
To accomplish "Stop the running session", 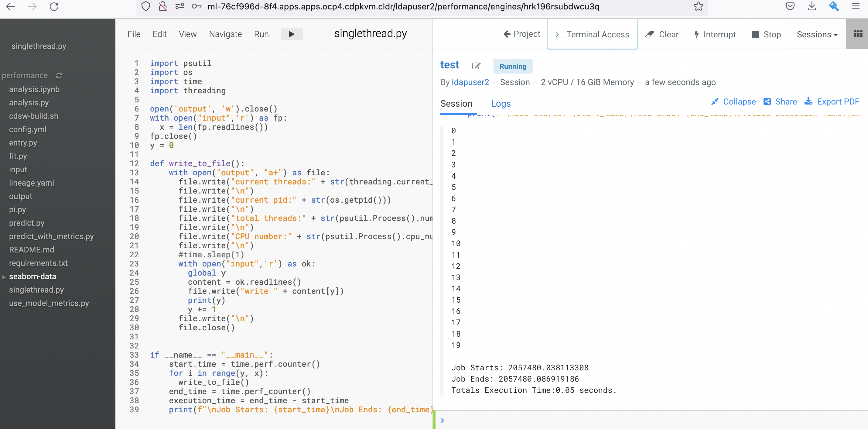I will tap(766, 34).
